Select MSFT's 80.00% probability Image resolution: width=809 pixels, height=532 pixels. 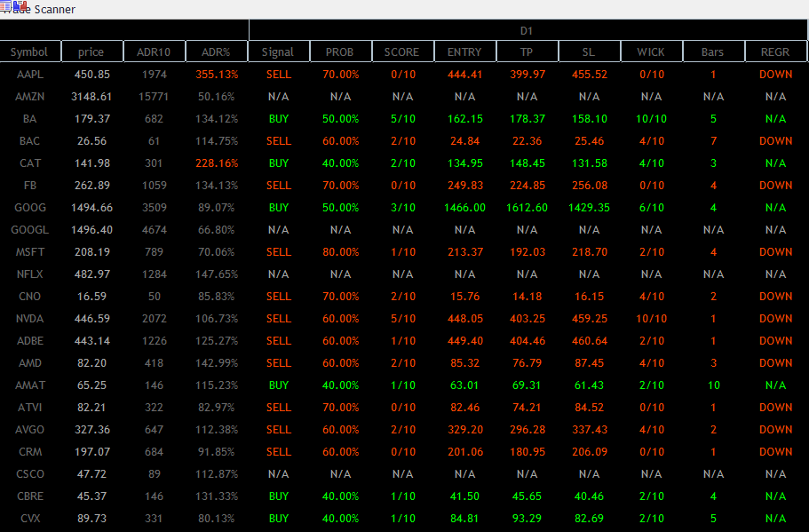[x=340, y=252]
